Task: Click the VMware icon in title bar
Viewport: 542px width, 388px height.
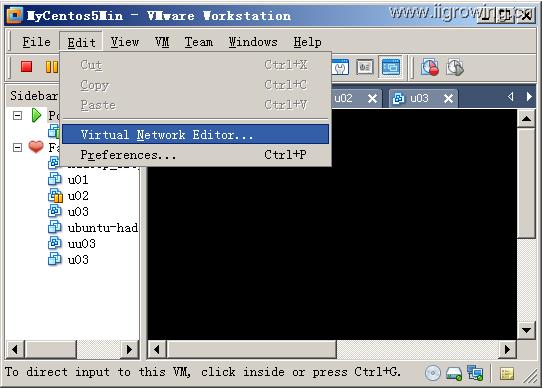Action: click(x=15, y=15)
